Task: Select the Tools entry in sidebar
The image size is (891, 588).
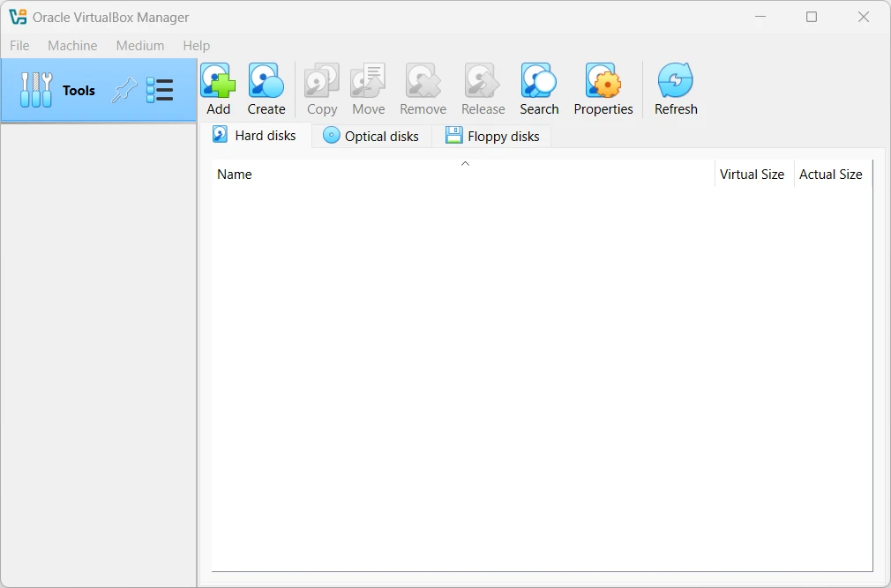Action: (x=98, y=90)
